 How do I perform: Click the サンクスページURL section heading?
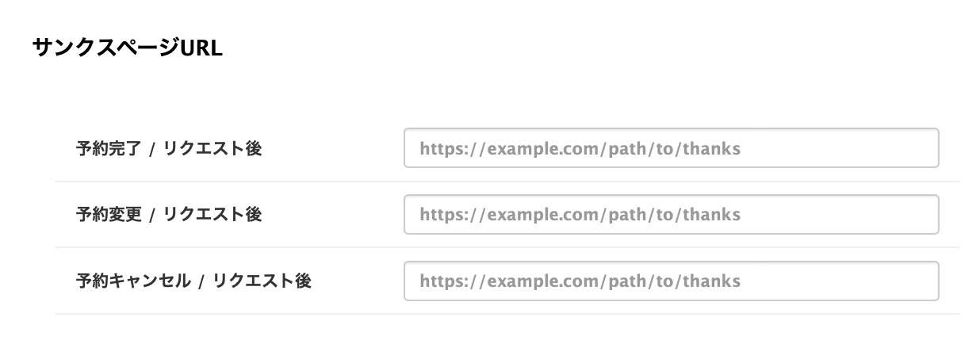(x=127, y=48)
